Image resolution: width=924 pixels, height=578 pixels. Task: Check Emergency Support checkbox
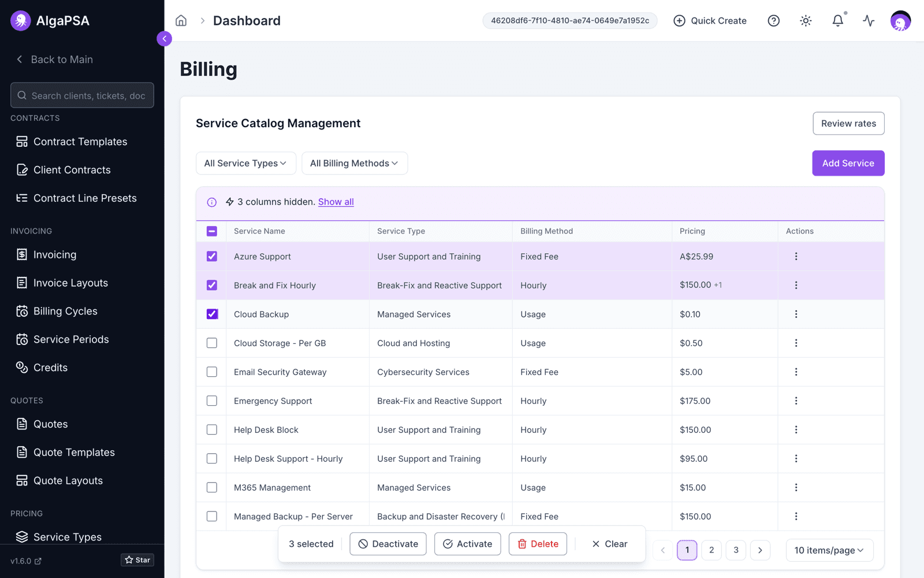(x=212, y=401)
